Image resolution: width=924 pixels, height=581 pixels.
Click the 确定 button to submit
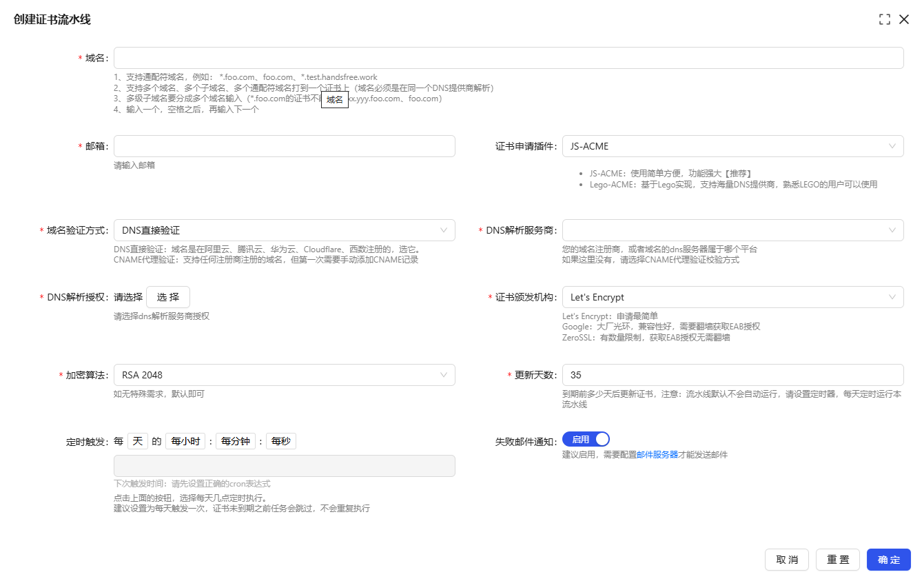(888, 560)
